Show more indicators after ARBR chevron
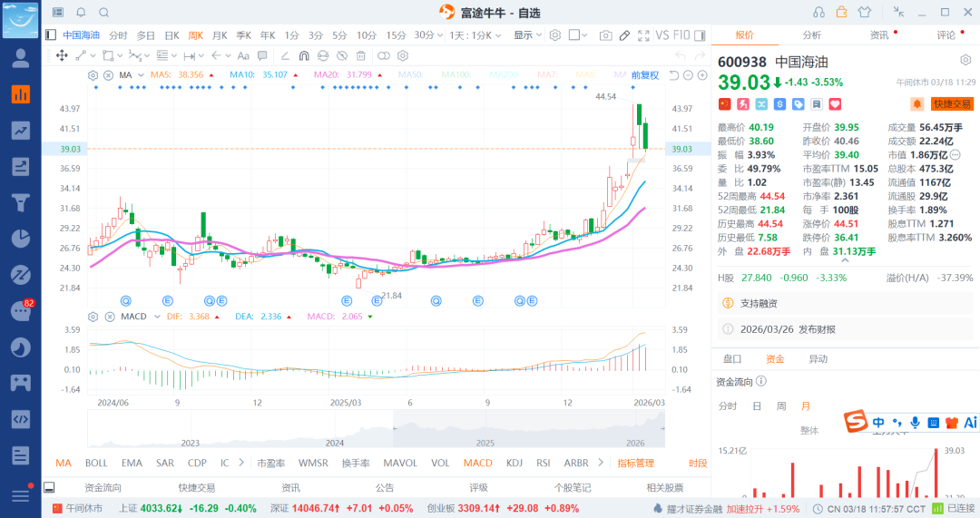The image size is (980, 518). click(601, 463)
